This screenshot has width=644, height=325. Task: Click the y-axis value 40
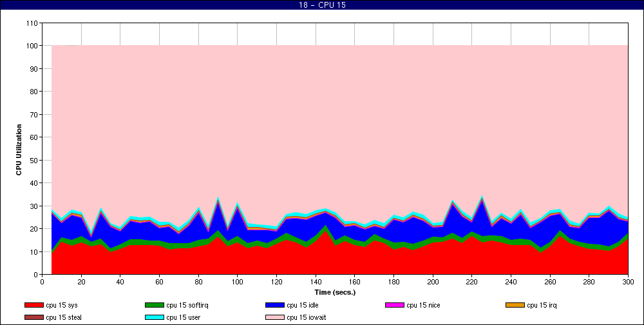[x=35, y=183]
